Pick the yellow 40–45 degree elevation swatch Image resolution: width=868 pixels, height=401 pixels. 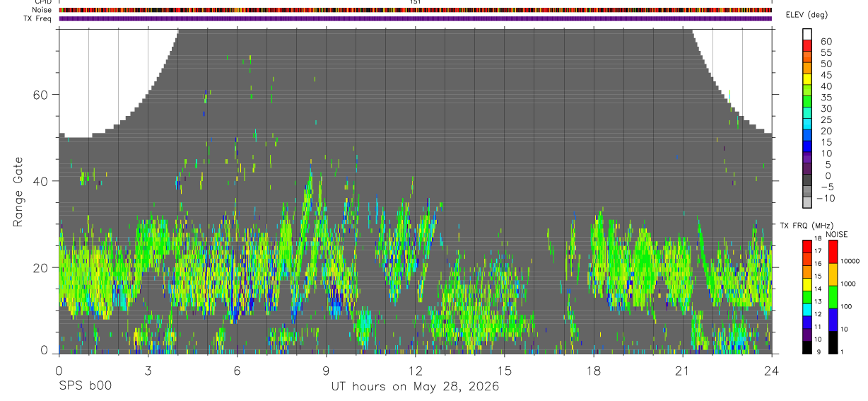807,79
